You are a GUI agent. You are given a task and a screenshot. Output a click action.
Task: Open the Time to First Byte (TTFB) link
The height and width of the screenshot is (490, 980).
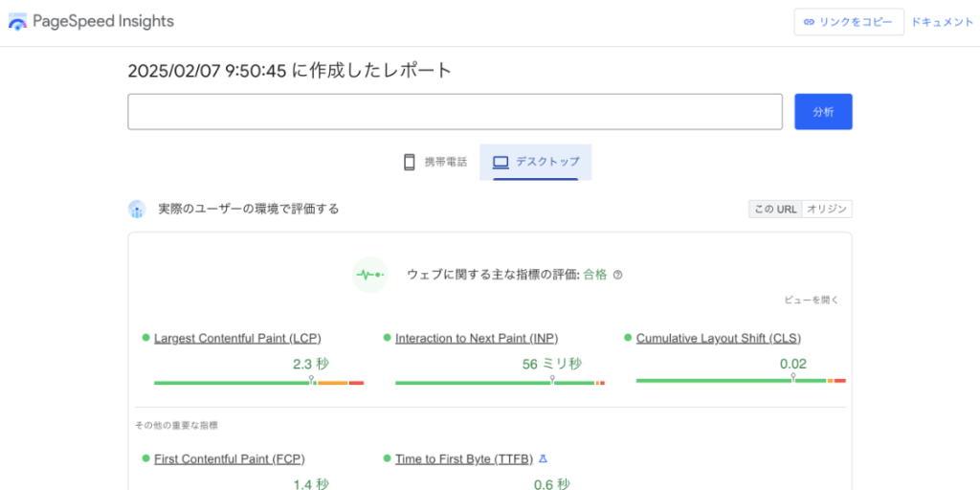pos(464,458)
